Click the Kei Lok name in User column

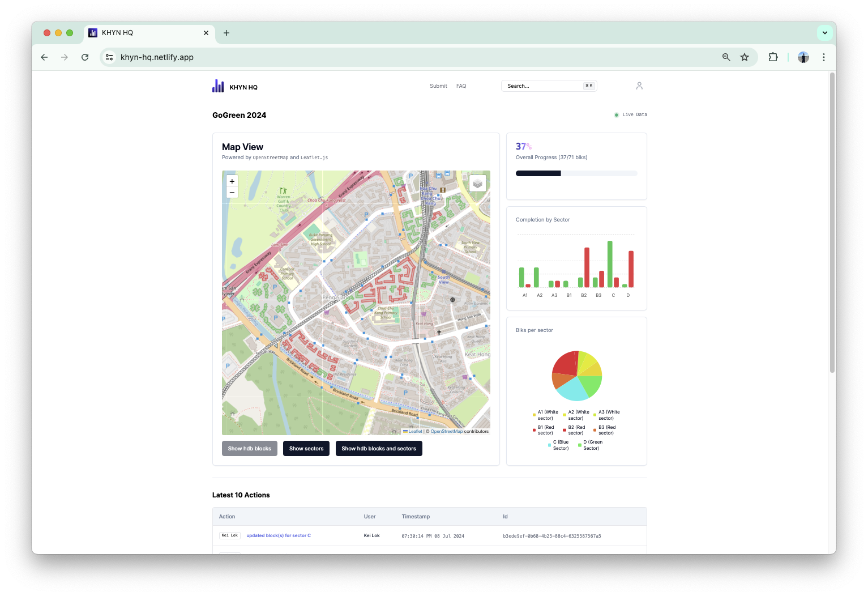(371, 535)
